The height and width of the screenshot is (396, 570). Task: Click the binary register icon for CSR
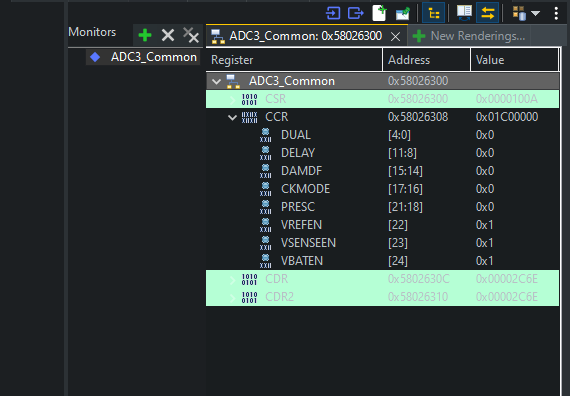(x=249, y=99)
